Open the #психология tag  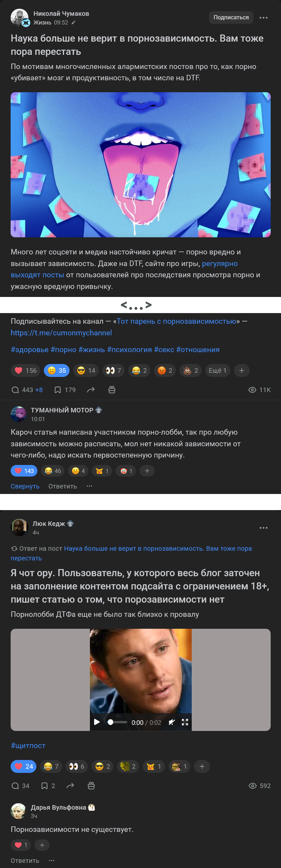[129, 350]
